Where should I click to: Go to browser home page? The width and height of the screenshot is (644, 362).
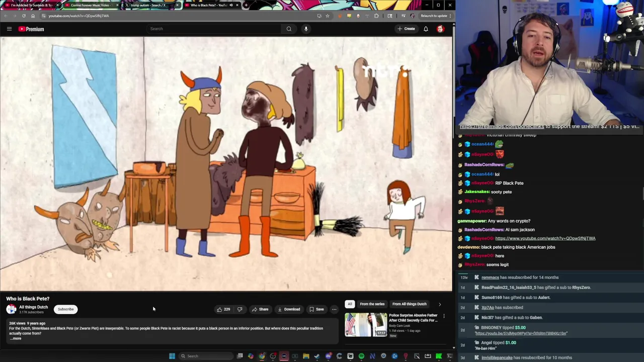[33, 16]
